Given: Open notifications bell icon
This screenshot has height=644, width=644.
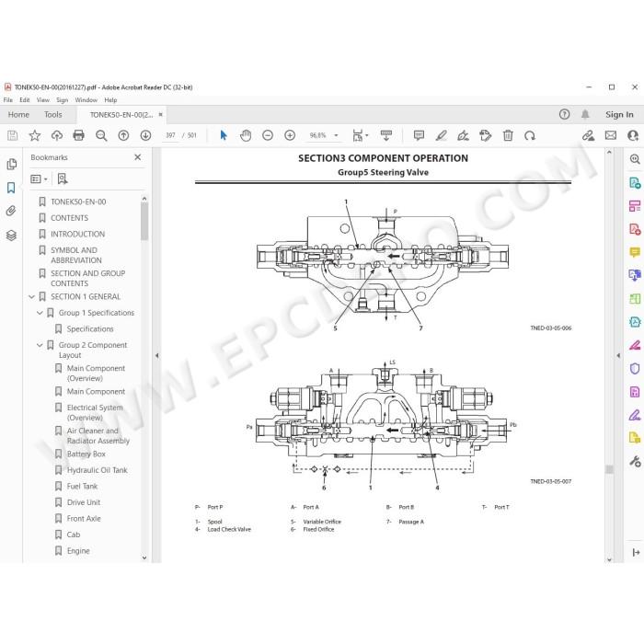Looking at the screenshot, I should pos(585,114).
